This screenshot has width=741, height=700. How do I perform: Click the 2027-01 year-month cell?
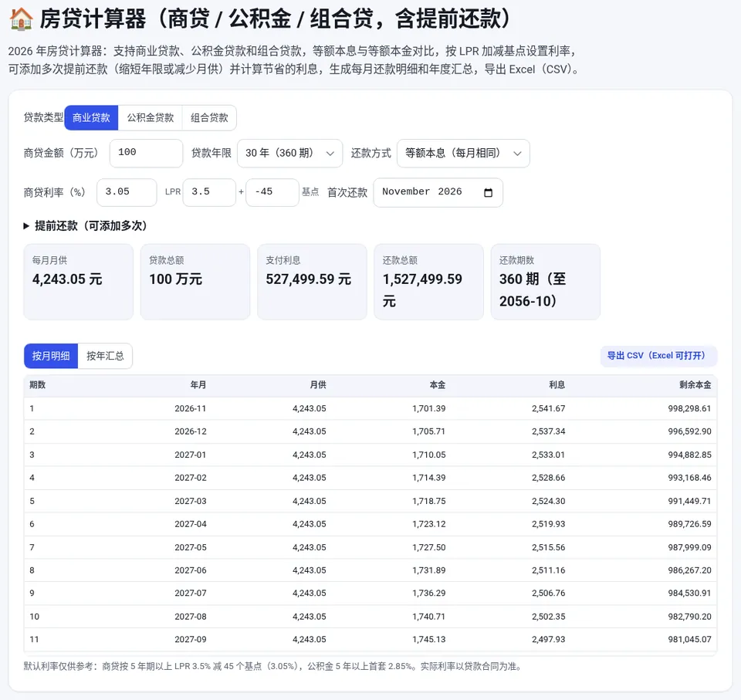[191, 455]
